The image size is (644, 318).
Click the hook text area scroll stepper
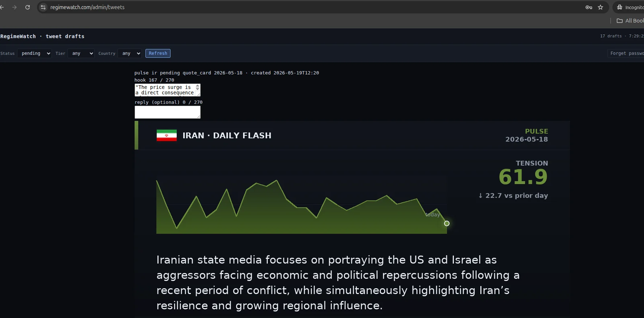point(198,87)
